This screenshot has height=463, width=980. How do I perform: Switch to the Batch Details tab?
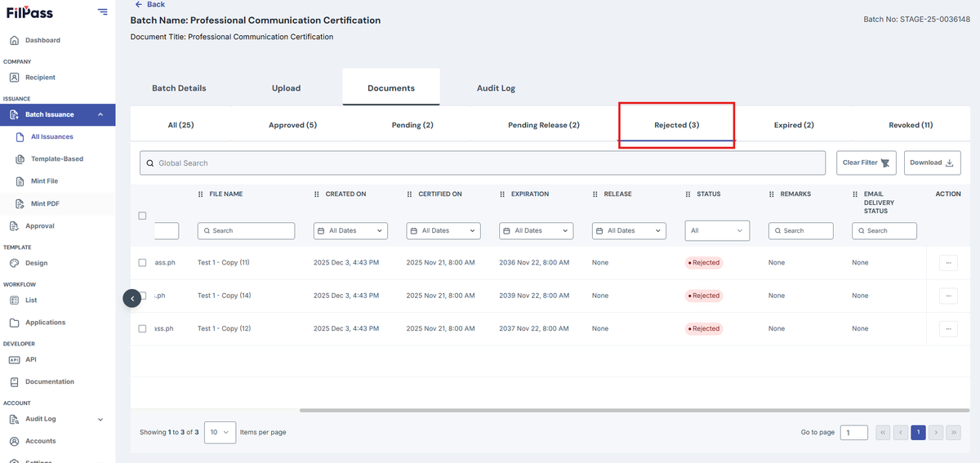click(x=179, y=88)
